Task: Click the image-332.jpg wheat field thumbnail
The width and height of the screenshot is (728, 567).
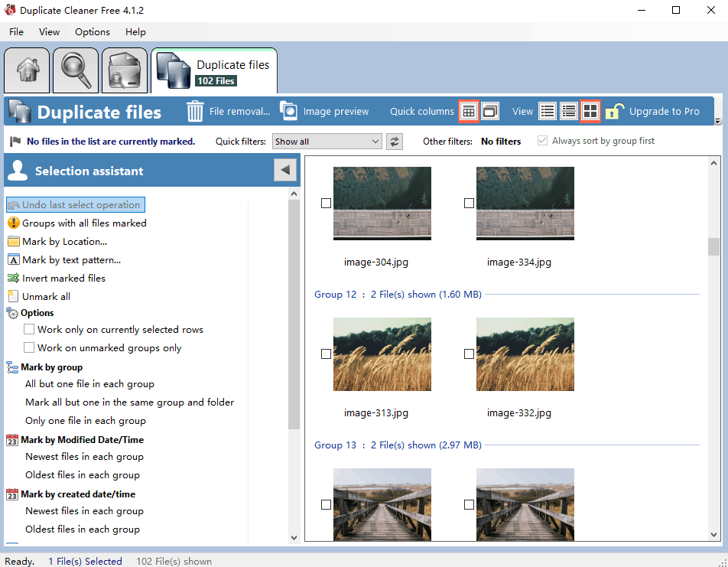Action: 525,354
